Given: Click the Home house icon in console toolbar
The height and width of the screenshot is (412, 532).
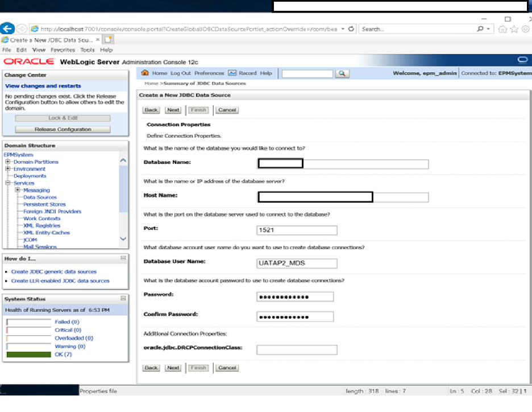Looking at the screenshot, I should pos(145,73).
